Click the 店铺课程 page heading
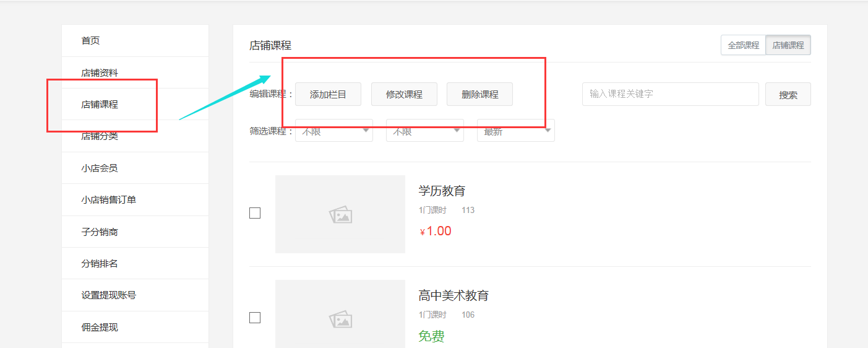868x348 pixels. [270, 45]
